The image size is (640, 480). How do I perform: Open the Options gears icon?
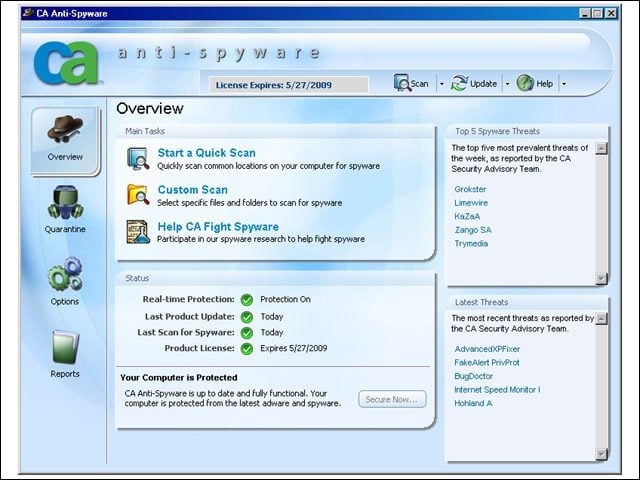click(x=65, y=274)
